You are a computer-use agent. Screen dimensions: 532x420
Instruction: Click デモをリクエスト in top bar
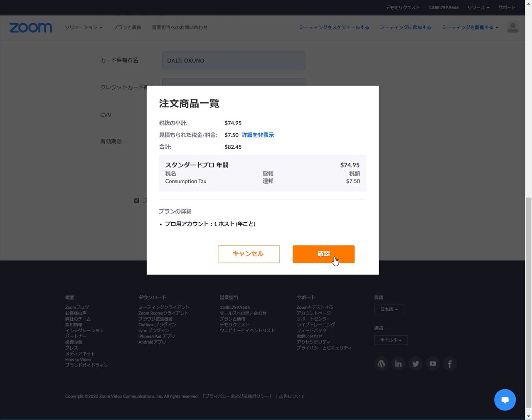402,7
